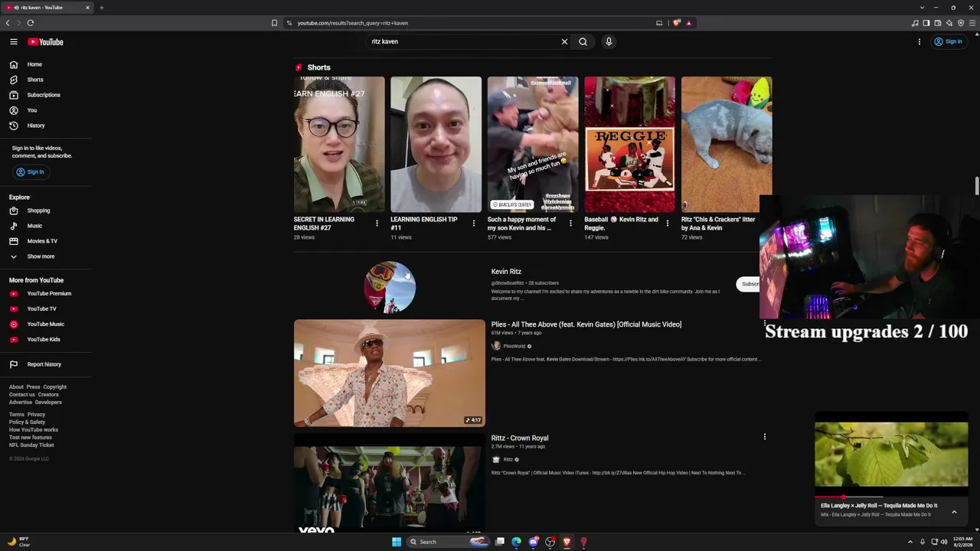
Task: Run the search with the magnifier button
Action: coord(583,41)
